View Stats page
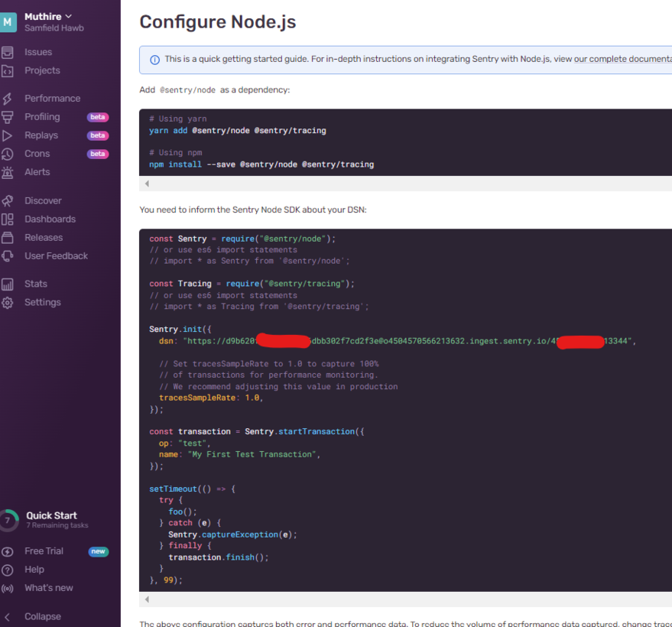672x627 pixels. (36, 284)
